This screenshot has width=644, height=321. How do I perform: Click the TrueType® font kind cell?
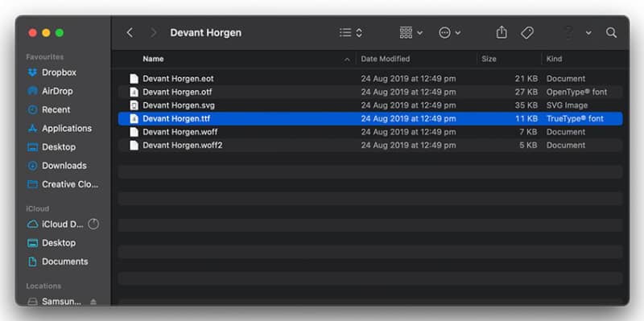point(575,119)
